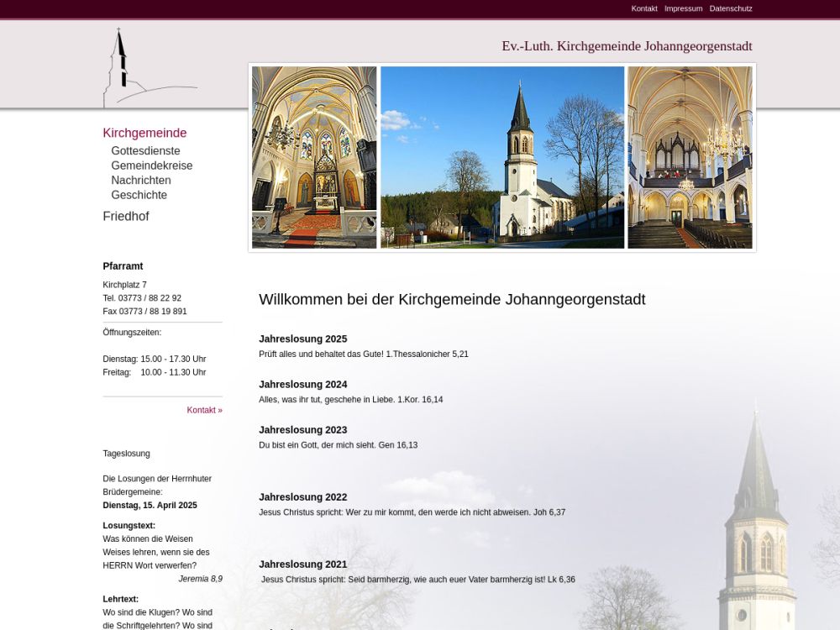Click the Jahreslosung 2024 heading

pyautogui.click(x=302, y=385)
